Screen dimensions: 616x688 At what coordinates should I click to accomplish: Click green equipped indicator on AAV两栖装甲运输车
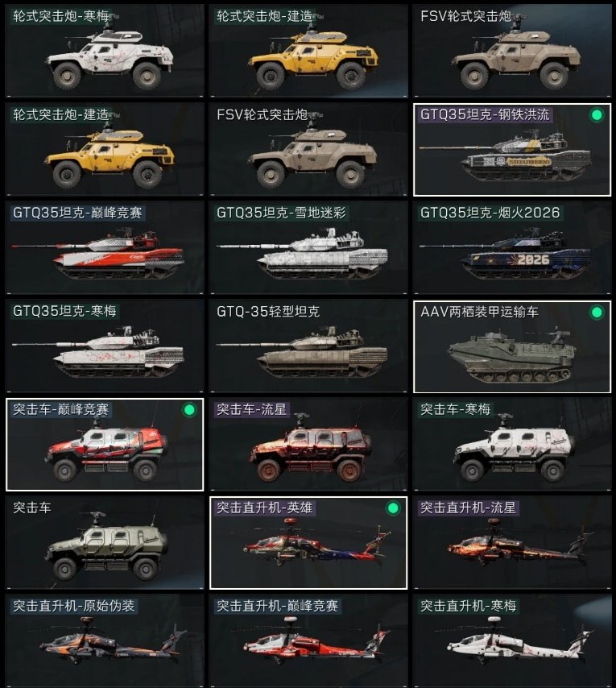596,313
